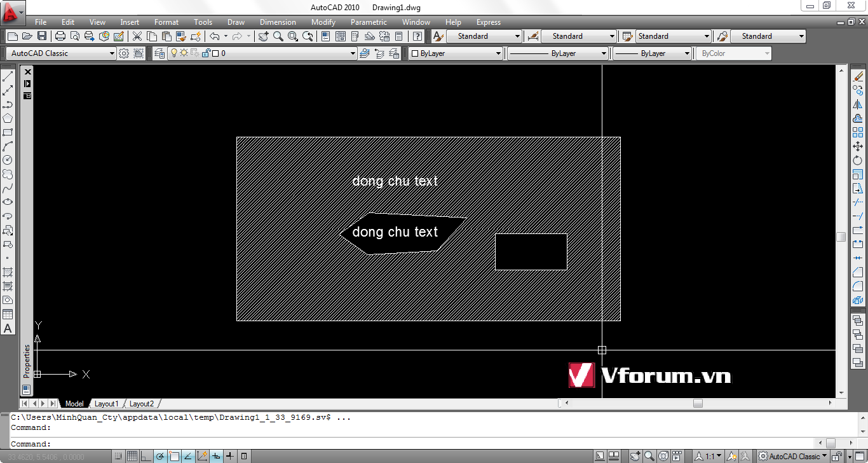The image size is (868, 463).
Task: Click the layer 0 color swatch
Action: 215,53
